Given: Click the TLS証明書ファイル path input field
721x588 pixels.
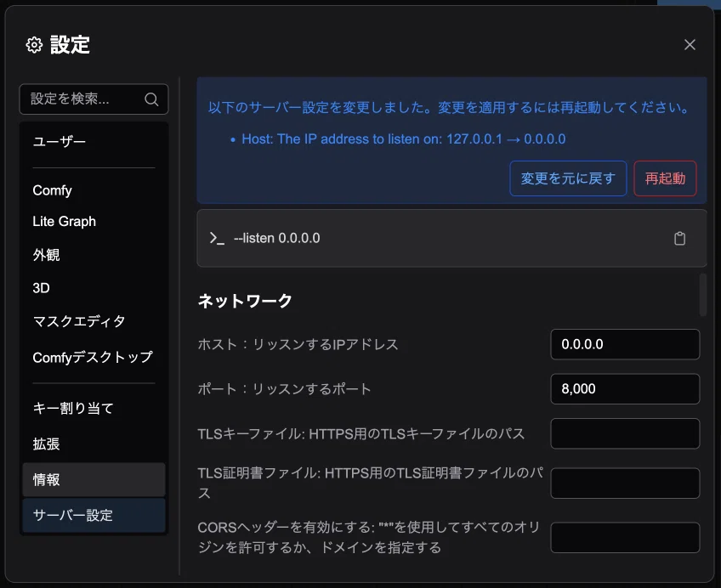Looking at the screenshot, I should point(625,483).
